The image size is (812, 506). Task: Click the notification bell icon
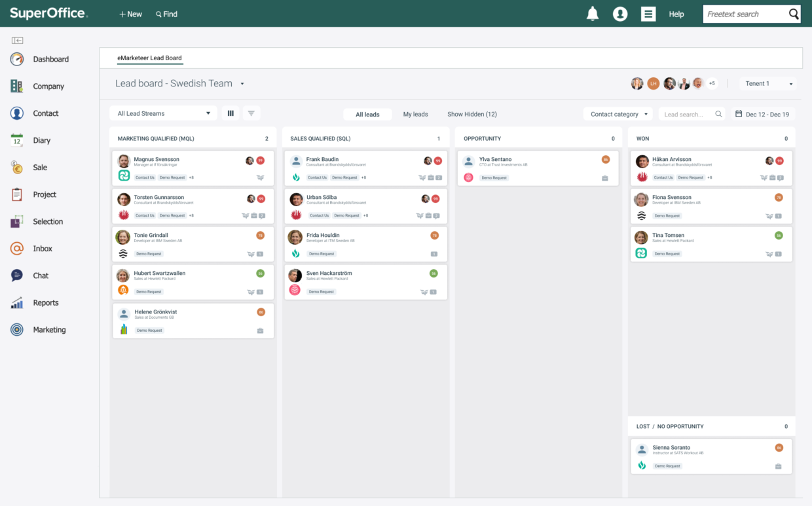click(x=593, y=13)
